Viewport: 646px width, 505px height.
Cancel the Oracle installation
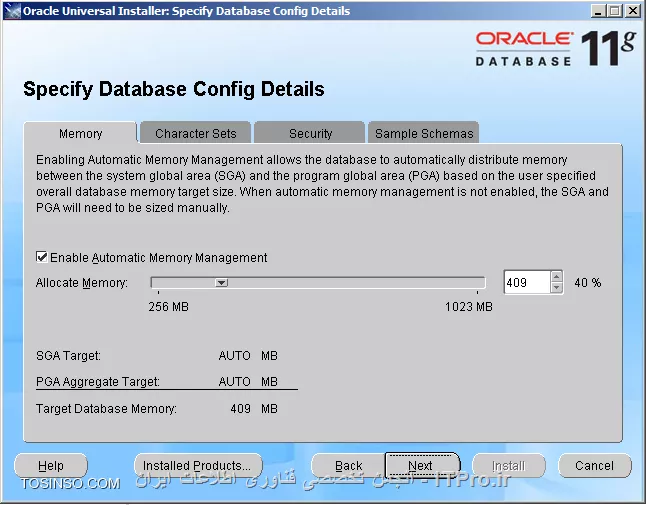(595, 465)
